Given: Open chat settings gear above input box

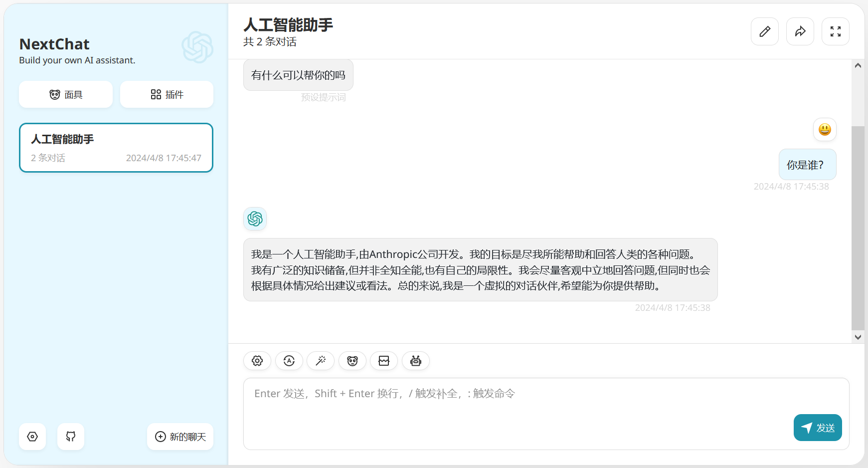Looking at the screenshot, I should coord(257,361).
